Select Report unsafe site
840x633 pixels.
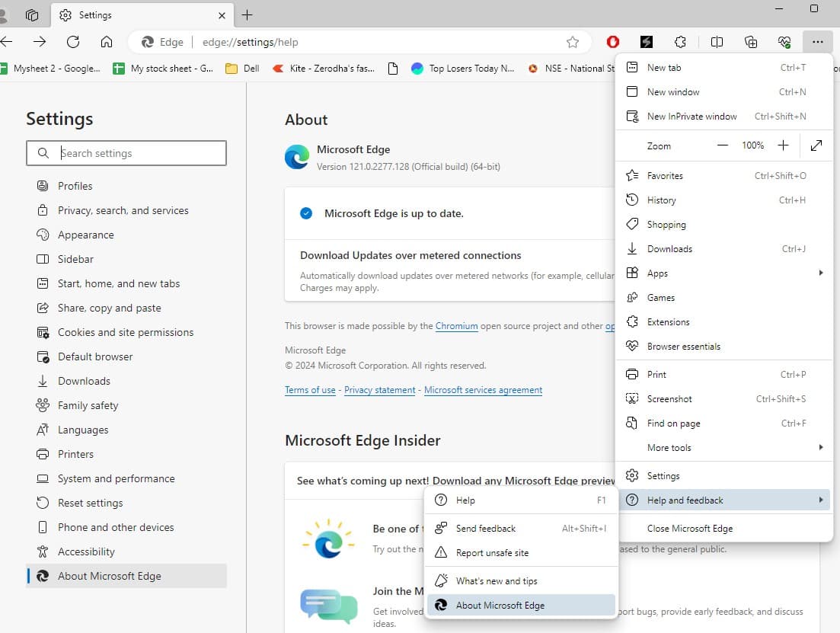tap(521, 552)
